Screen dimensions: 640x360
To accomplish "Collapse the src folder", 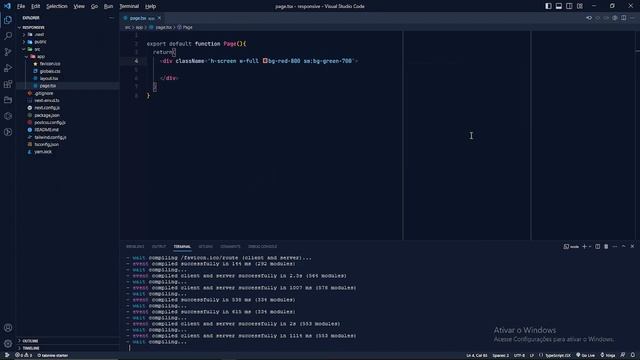I will [24, 49].
